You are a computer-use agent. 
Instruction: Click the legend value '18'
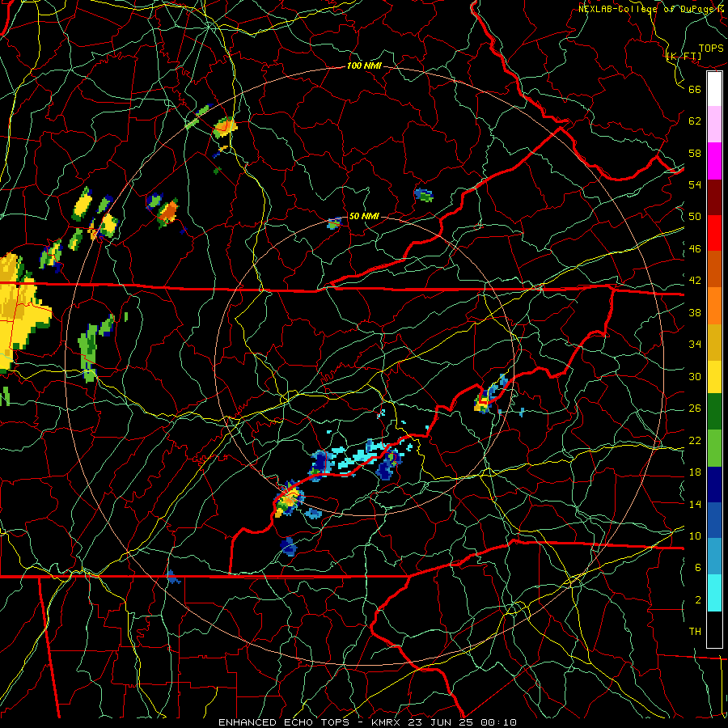(695, 472)
